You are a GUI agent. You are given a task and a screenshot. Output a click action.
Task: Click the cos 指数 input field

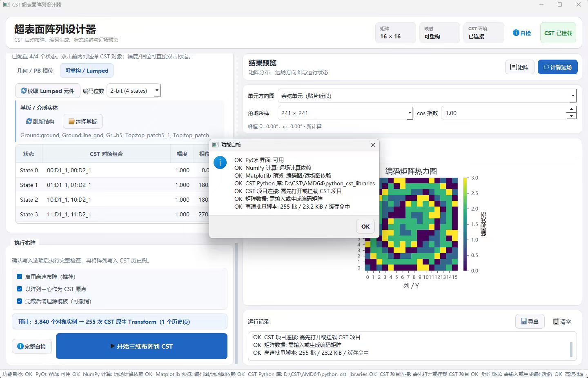(504, 113)
